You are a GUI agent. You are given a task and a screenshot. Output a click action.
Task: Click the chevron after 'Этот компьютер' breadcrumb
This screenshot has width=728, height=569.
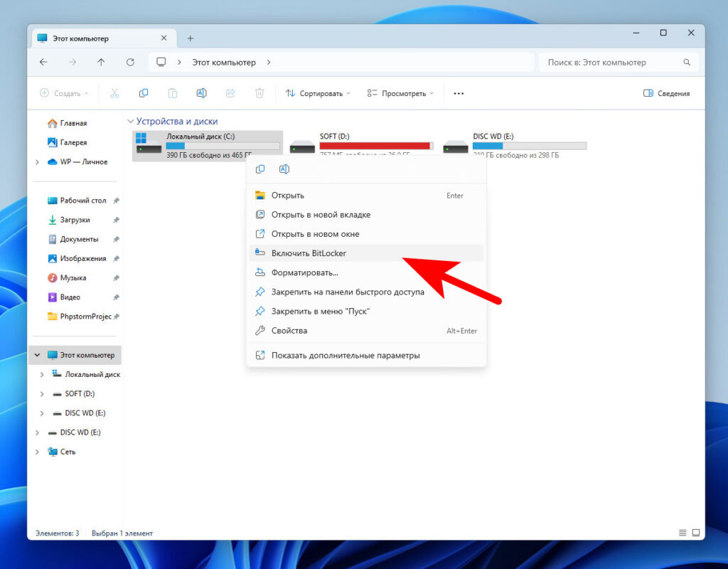[268, 63]
